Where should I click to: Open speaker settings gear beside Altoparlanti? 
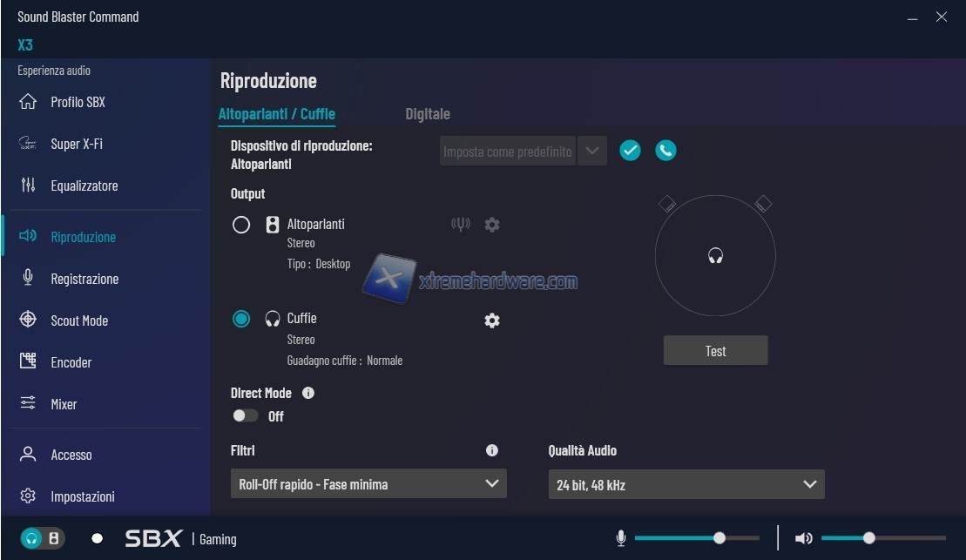(x=492, y=225)
